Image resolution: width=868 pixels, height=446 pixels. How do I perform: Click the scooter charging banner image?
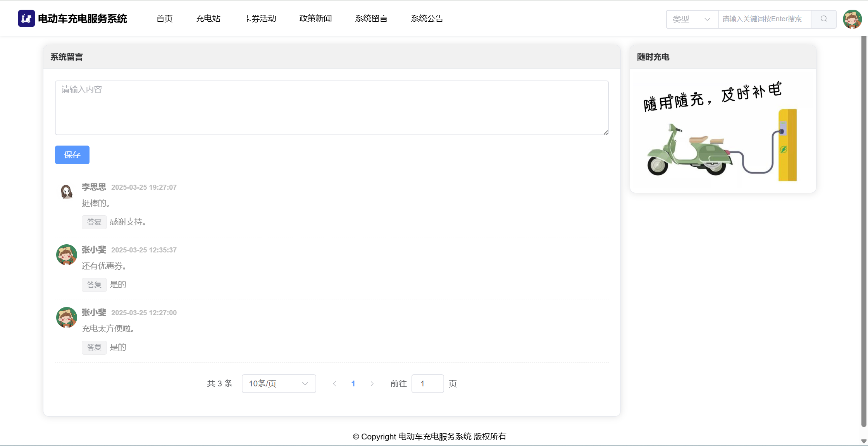(x=723, y=132)
